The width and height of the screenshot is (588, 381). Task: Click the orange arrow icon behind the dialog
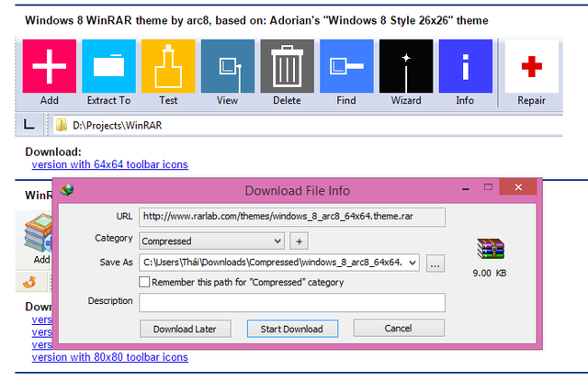[x=29, y=282]
